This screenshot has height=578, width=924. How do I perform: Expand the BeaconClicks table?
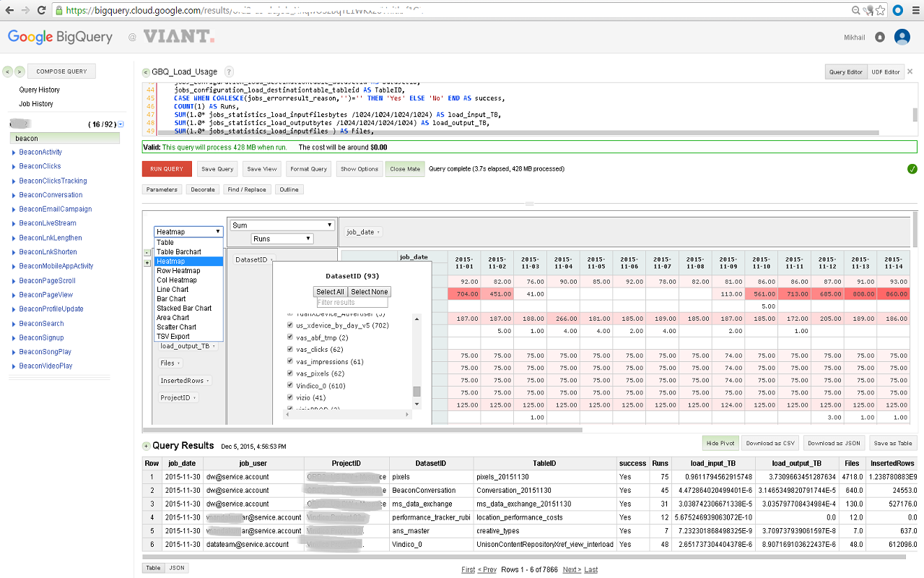pos(14,167)
